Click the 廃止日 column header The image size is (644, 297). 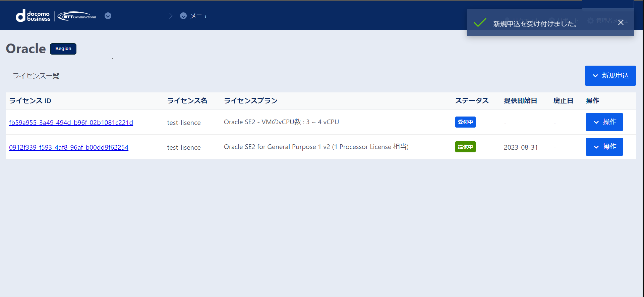coord(563,101)
